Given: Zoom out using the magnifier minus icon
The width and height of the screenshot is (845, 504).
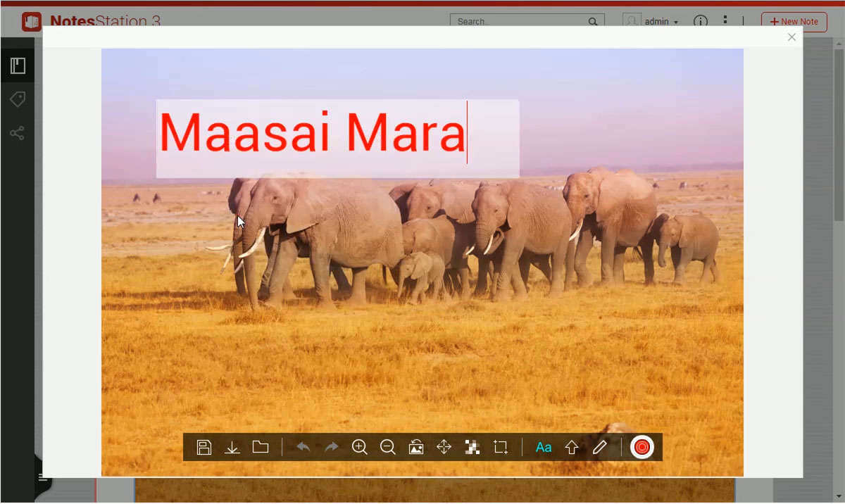Looking at the screenshot, I should [387, 447].
